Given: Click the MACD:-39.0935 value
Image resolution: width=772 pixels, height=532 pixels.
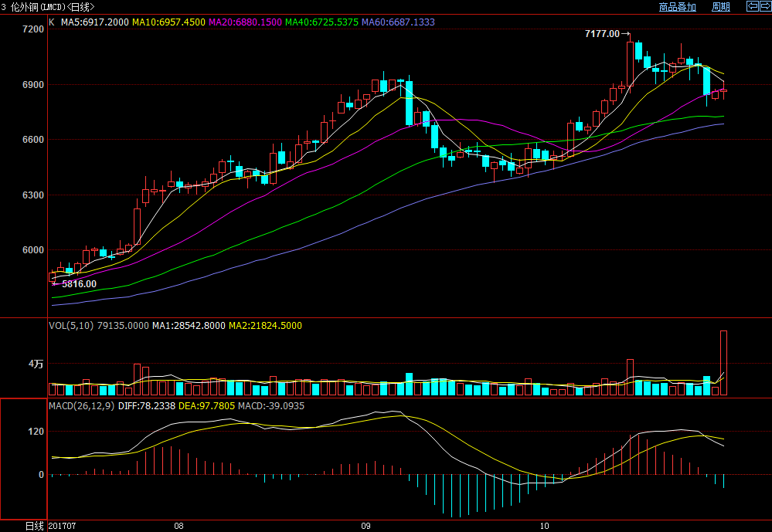Looking at the screenshot, I should point(271,406).
